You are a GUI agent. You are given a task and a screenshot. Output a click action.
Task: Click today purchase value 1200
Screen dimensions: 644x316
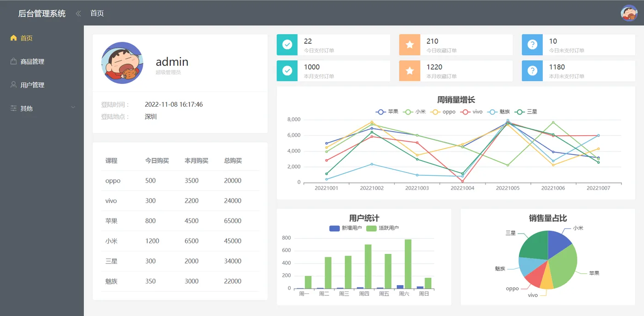[x=152, y=241]
